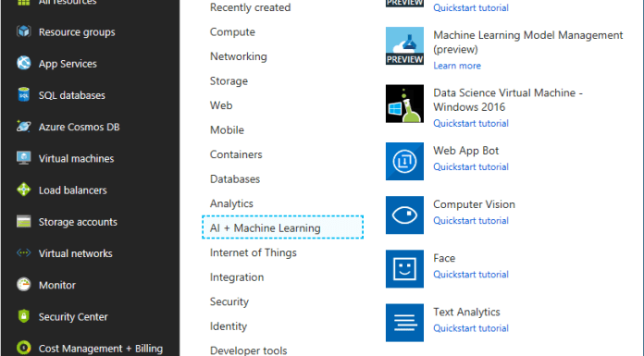Select the Data Science Virtual Machine thumbnail

tap(404, 104)
